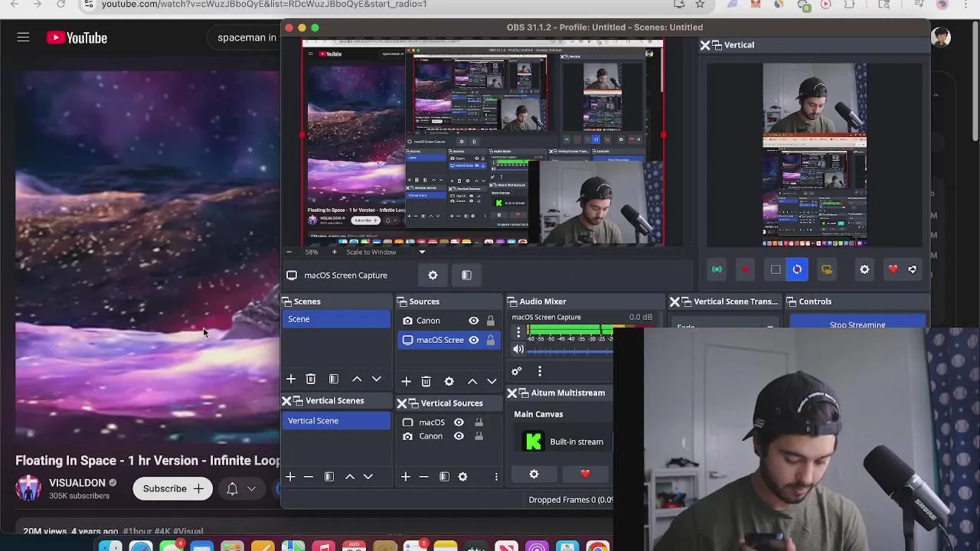
Task: Toggle vertical canvas square checkbox button
Action: (776, 269)
